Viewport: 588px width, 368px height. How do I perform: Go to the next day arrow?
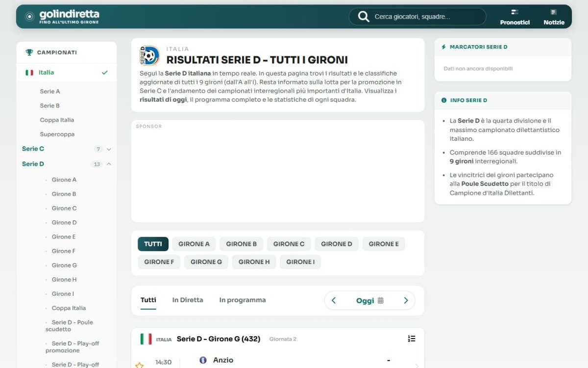406,300
